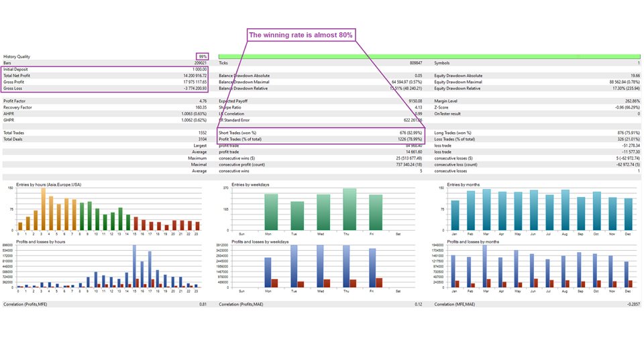Viewport: 644px width, 362px height.
Task: Click the Short Trades (won %) label
Action: tap(238, 133)
